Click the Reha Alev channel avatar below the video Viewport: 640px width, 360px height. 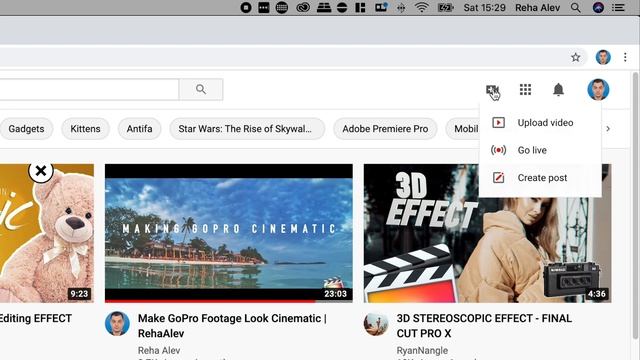(117, 324)
